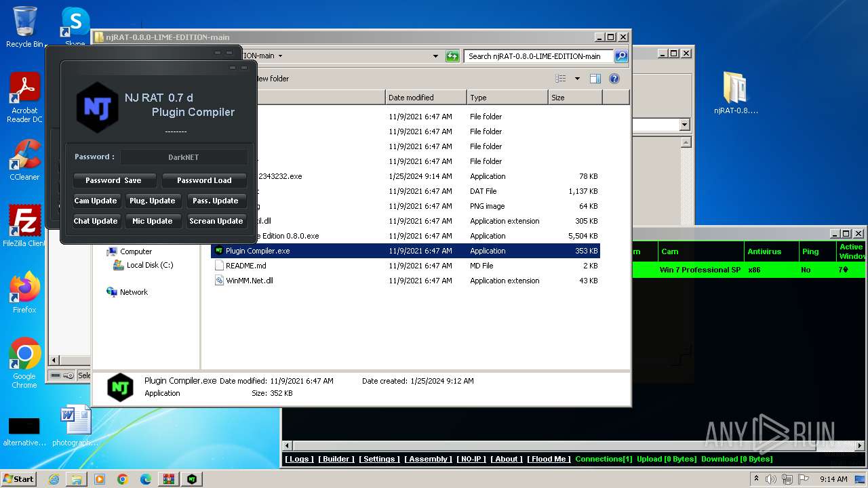Open Acrobat Reader DC desktop icon

pos(24,98)
